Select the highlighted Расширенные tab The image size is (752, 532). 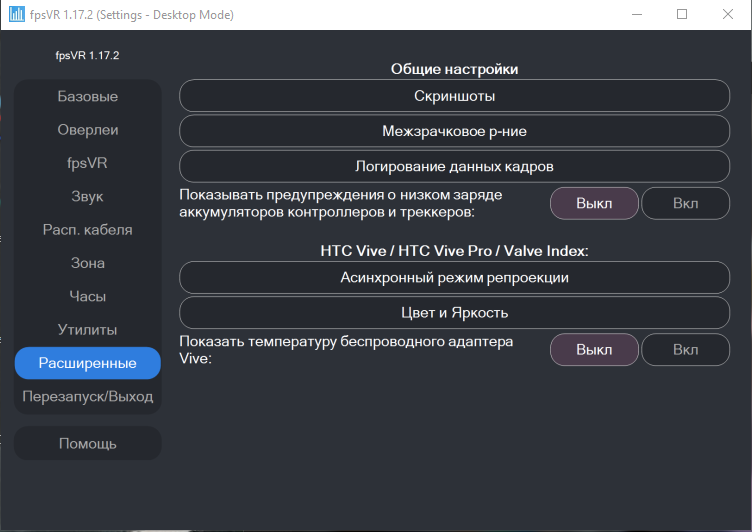pos(88,363)
